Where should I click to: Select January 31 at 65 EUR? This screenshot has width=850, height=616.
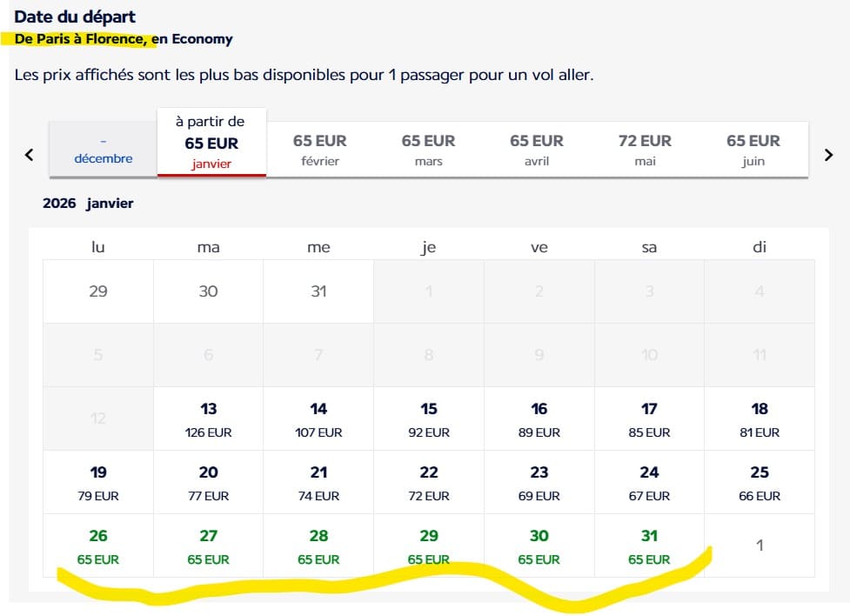[x=648, y=546]
